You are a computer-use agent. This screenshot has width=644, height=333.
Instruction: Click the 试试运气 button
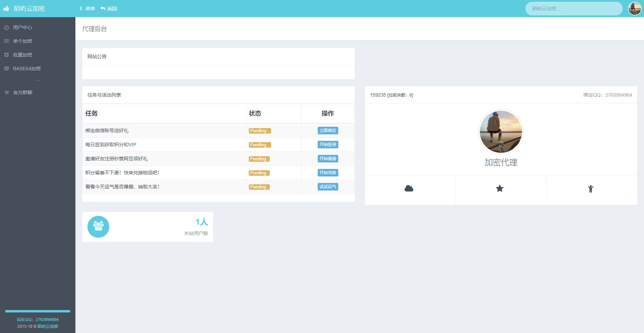pyautogui.click(x=328, y=187)
